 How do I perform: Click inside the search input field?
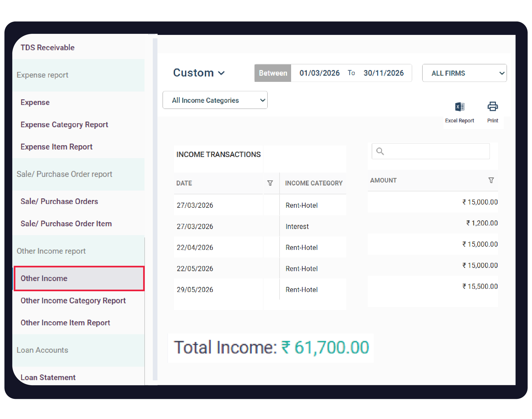click(x=430, y=151)
